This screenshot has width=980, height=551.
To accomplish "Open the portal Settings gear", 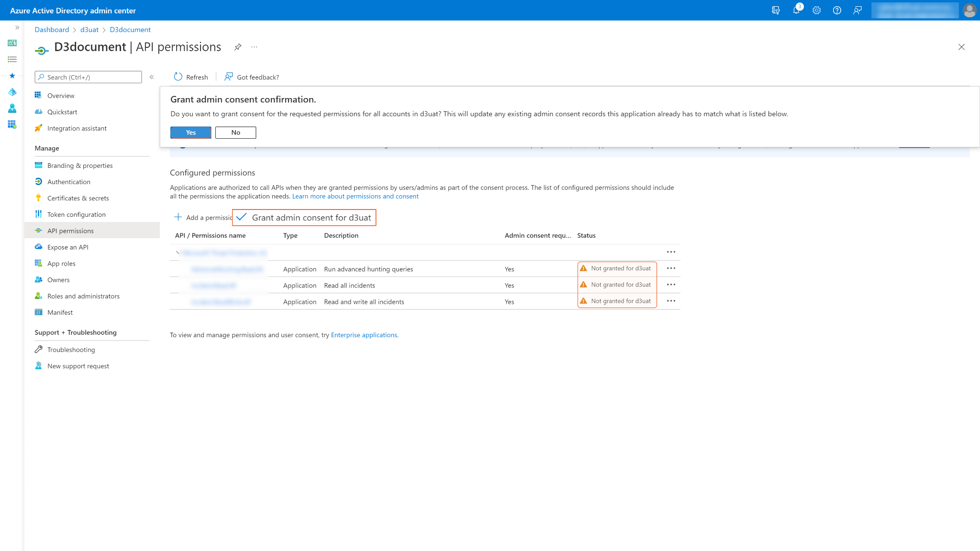I will [x=816, y=10].
